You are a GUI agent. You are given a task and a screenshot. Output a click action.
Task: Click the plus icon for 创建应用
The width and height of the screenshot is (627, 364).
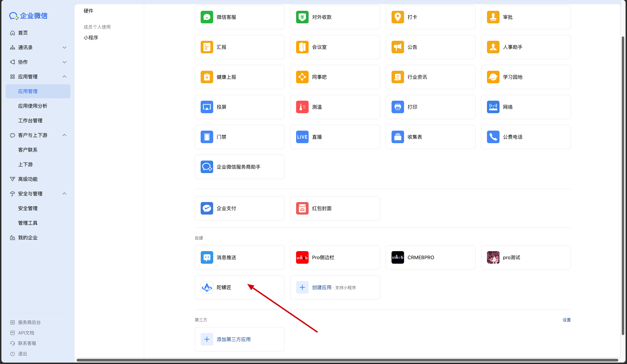(x=302, y=287)
